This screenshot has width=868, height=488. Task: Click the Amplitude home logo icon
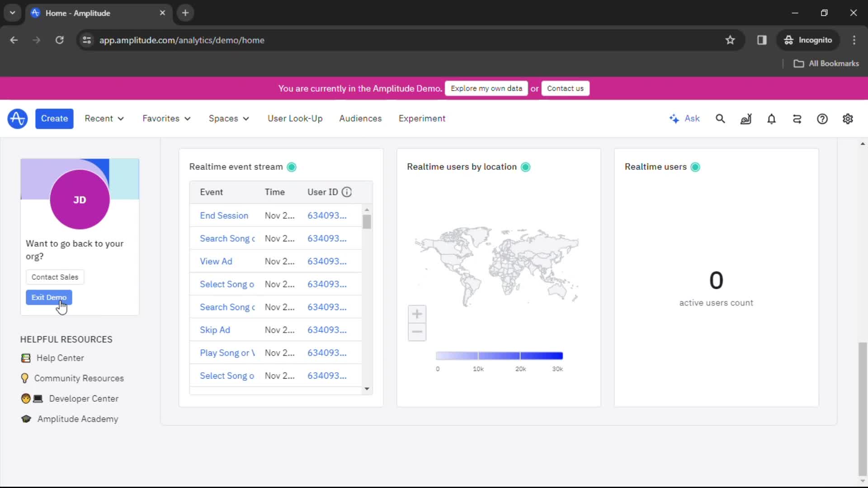(x=17, y=118)
